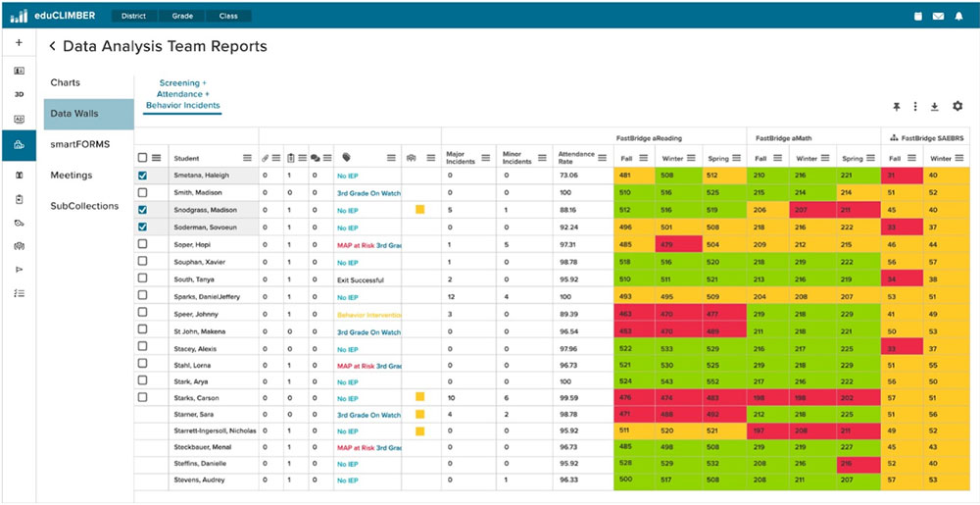Go back using the arrow beside the title

click(x=52, y=46)
